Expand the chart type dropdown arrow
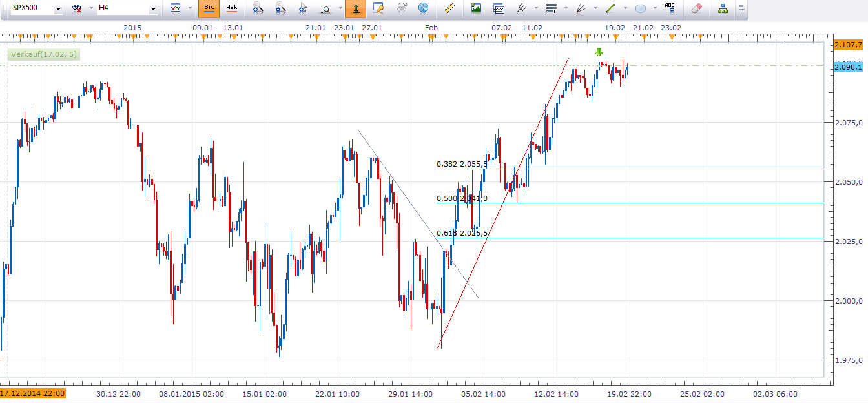 click(190, 9)
